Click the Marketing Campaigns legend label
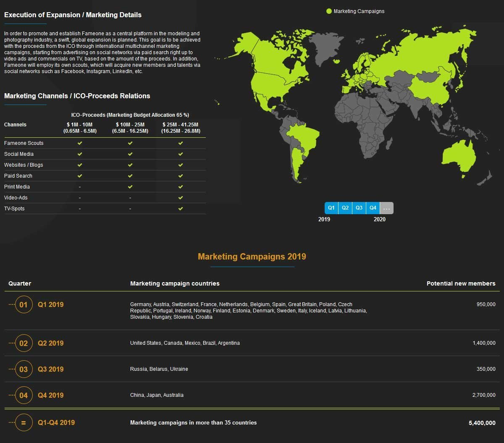The height and width of the screenshot is (443, 504). tap(359, 11)
